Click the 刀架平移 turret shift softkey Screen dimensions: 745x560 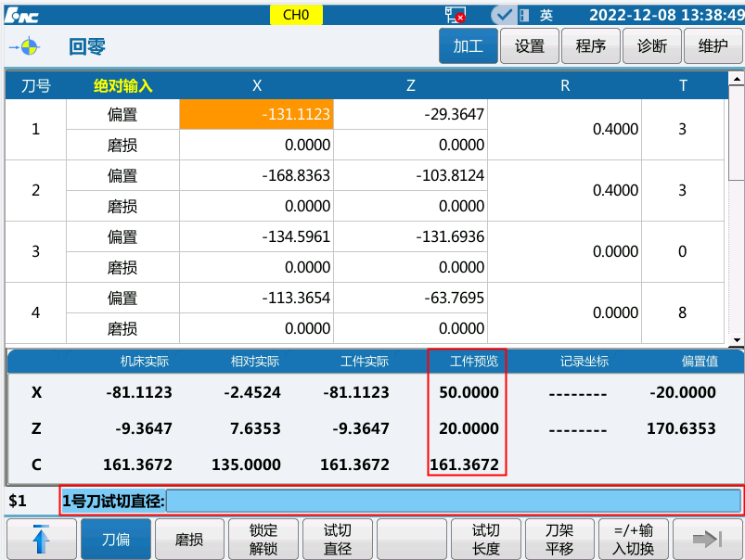[x=559, y=539]
